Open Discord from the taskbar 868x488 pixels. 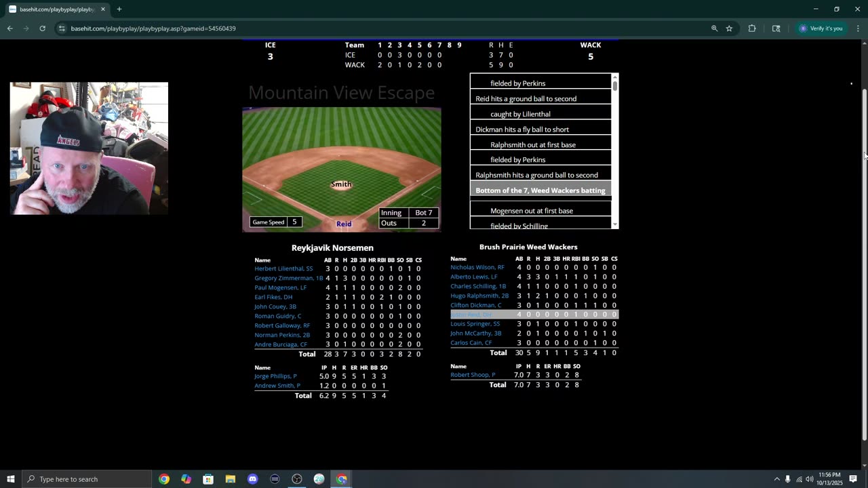(x=253, y=479)
